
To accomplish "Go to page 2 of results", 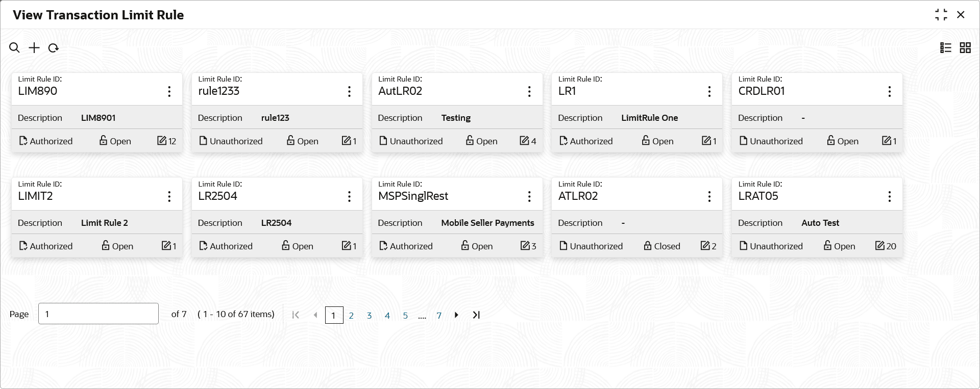I will pyautogui.click(x=351, y=316).
